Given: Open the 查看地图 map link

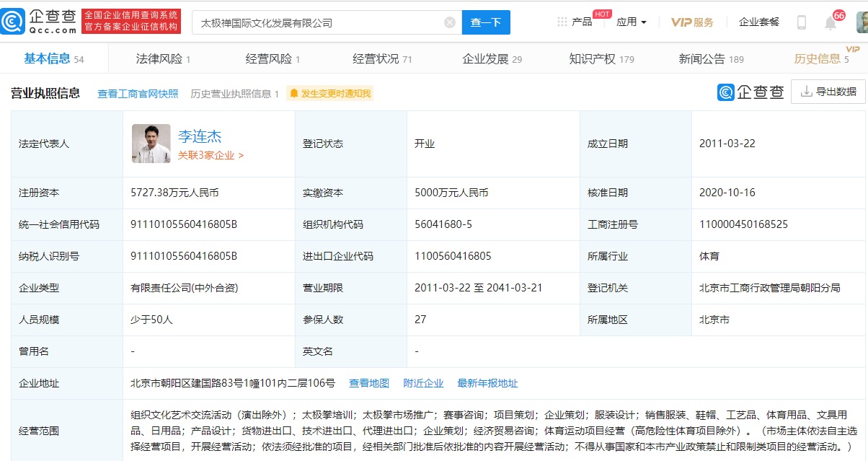Looking at the screenshot, I should point(369,383).
